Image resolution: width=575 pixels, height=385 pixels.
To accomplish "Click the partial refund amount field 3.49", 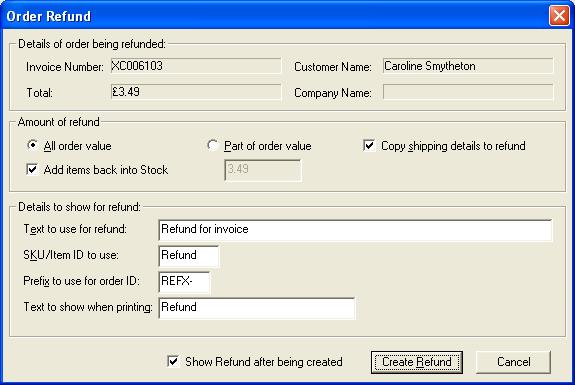I will point(263,170).
